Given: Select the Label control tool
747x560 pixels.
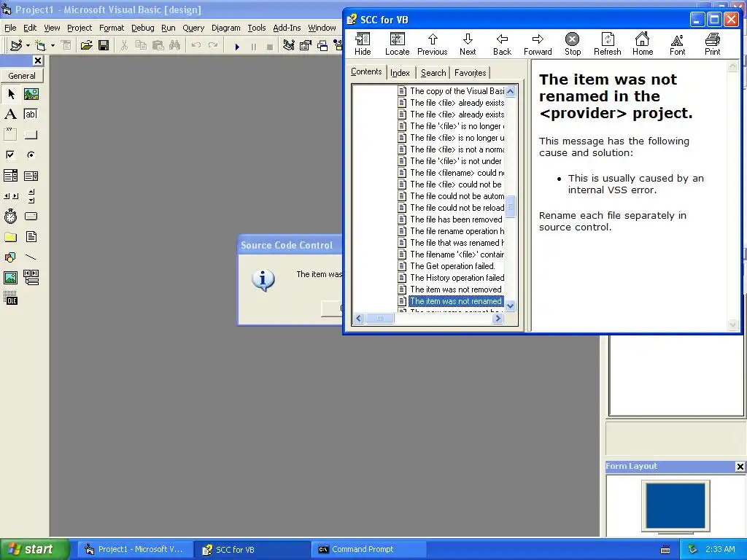Looking at the screenshot, I should point(10,114).
